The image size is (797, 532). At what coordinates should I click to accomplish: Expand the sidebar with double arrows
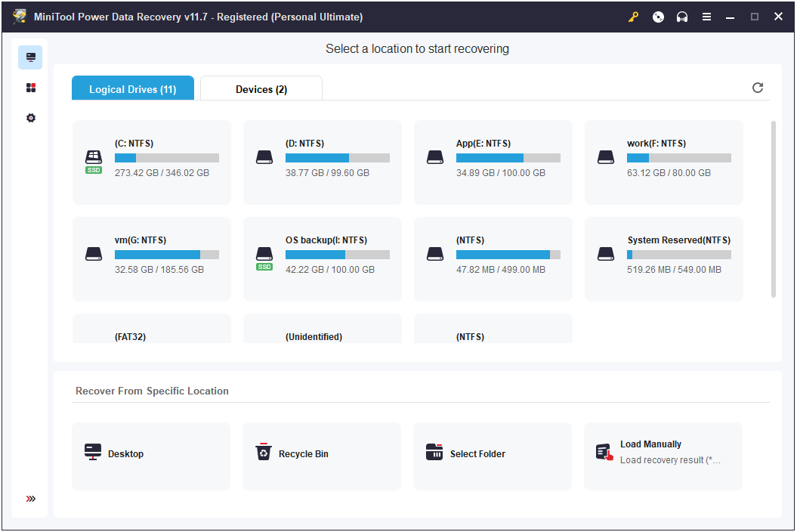[30, 499]
